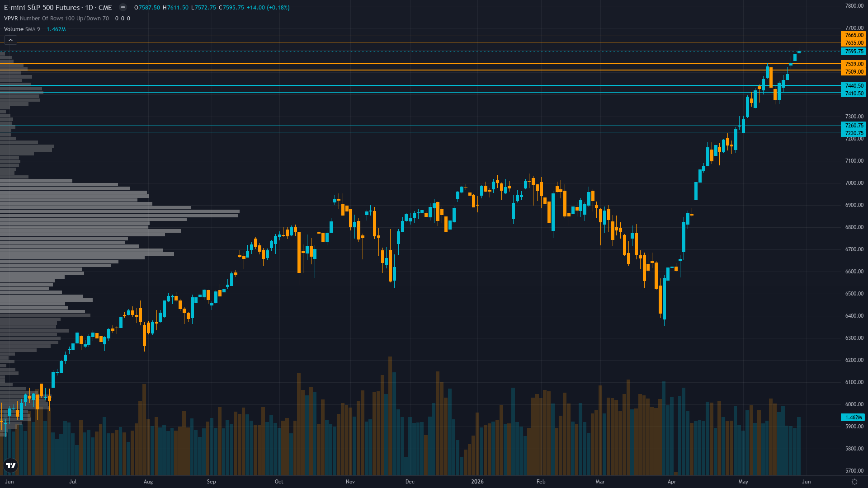Select the 7230.75 price level label
The height and width of the screenshot is (488, 868).
click(853, 133)
